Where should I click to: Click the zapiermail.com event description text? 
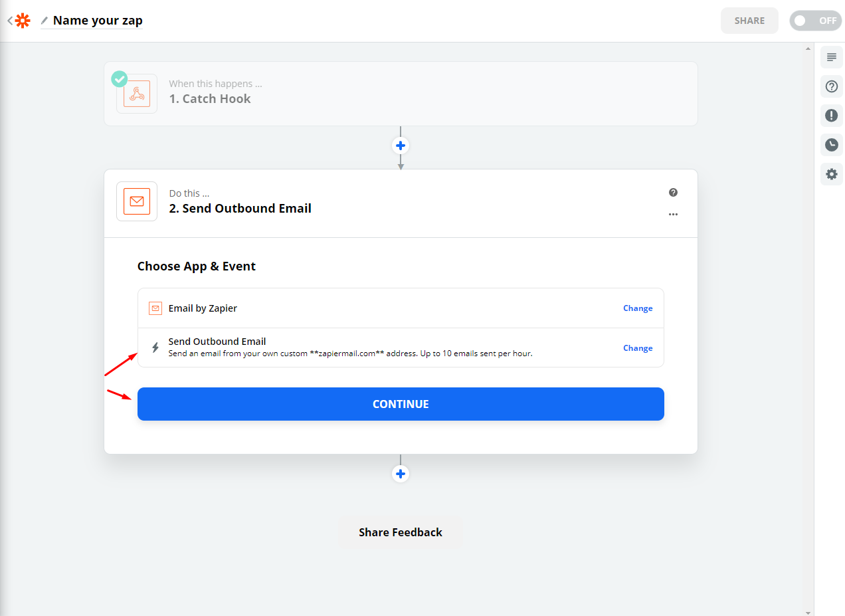351,354
